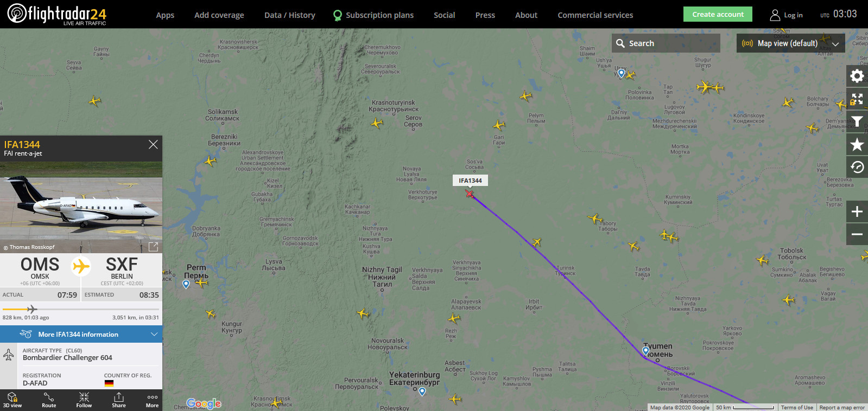Open the map settings gear icon

click(x=857, y=76)
